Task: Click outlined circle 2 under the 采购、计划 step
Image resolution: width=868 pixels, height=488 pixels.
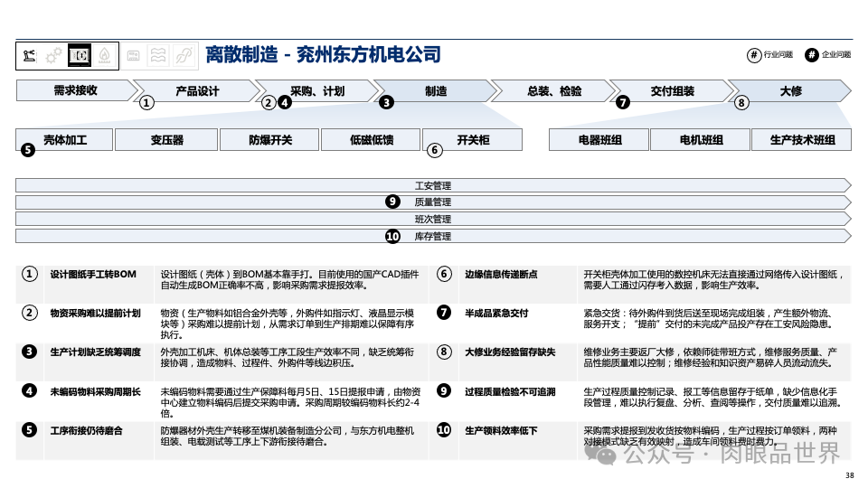Action: click(x=269, y=102)
